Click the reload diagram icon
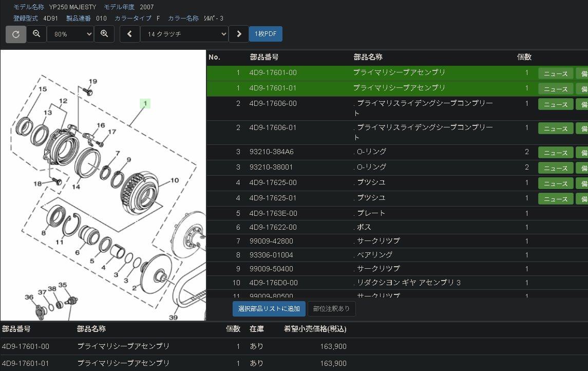 16,34
